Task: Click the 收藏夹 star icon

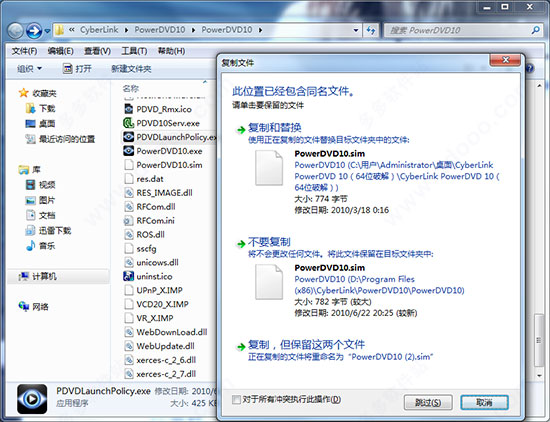Action: pos(24,93)
